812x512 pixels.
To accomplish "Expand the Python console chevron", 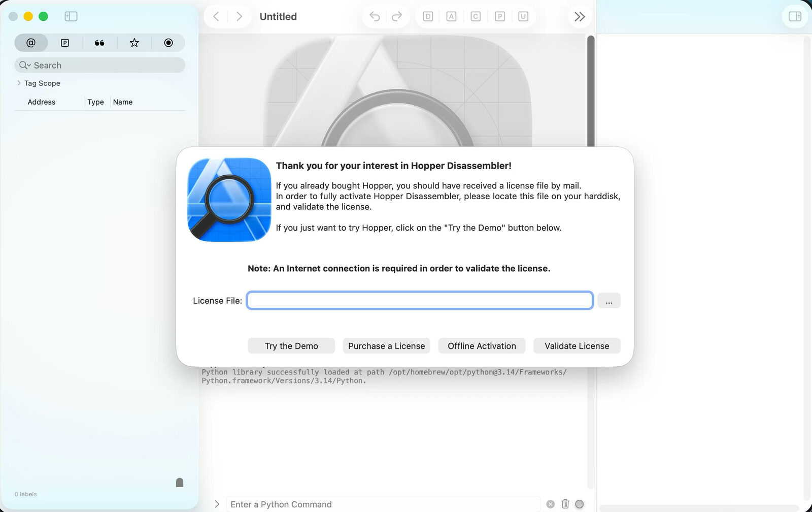I will pyautogui.click(x=217, y=504).
